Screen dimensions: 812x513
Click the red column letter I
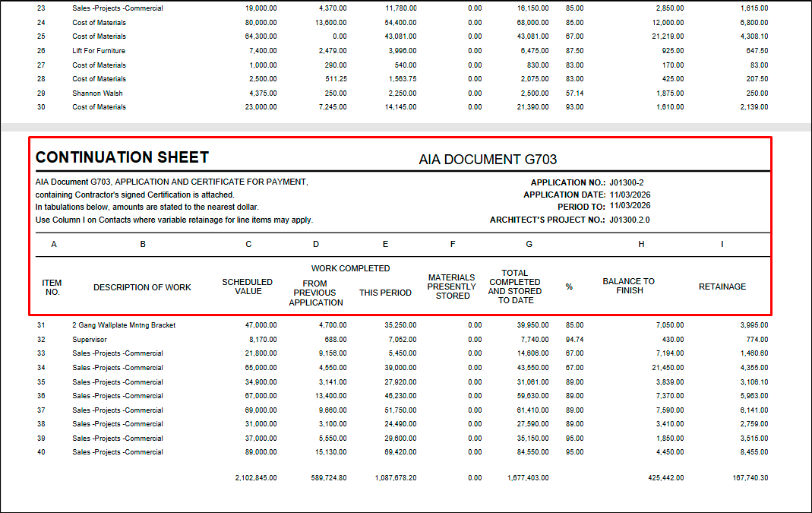pos(722,245)
